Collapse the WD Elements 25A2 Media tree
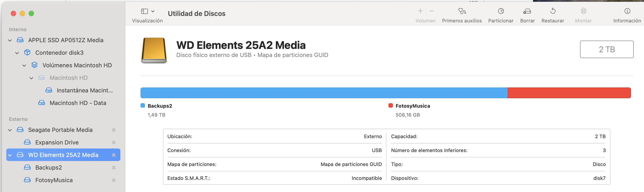Screen dimensions: 644x192 pyautogui.click(x=10, y=155)
